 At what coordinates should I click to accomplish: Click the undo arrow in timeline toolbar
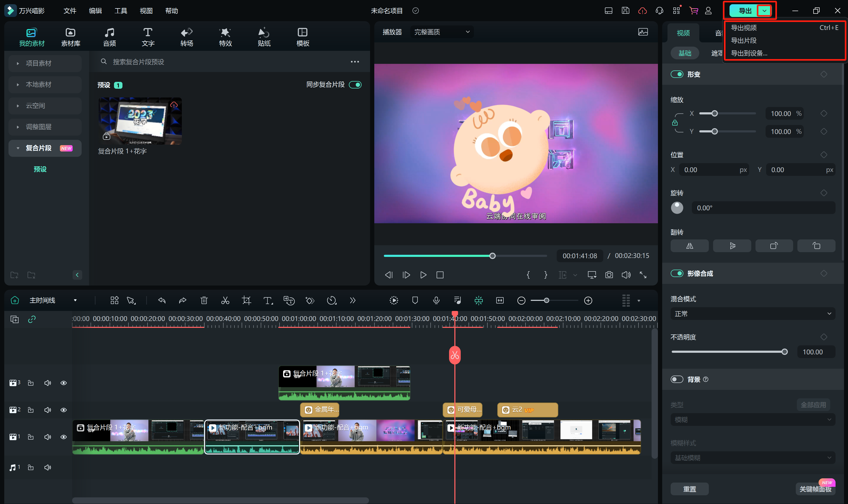[162, 301]
